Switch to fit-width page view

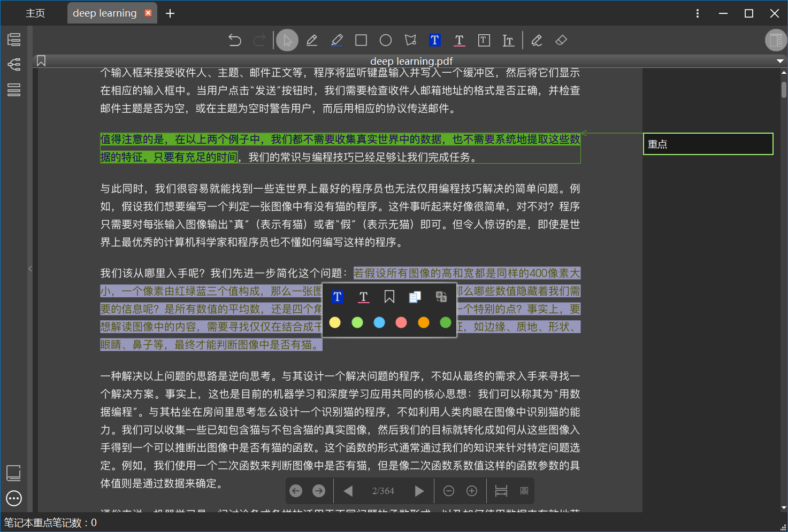tap(500, 491)
